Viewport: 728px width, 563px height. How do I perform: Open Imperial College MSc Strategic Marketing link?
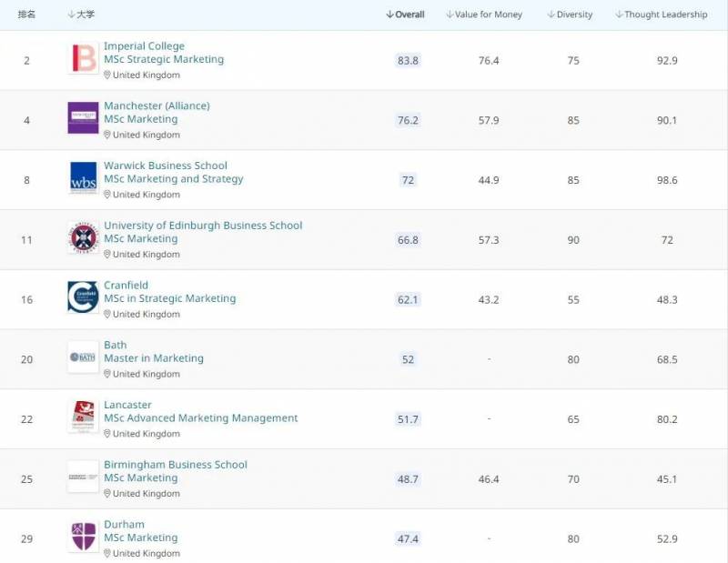point(164,60)
